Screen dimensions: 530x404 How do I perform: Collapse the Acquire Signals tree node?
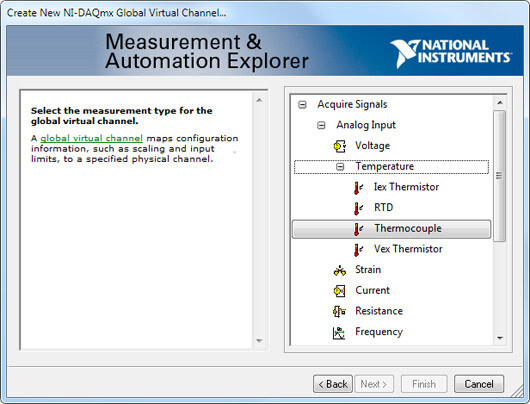tap(302, 105)
